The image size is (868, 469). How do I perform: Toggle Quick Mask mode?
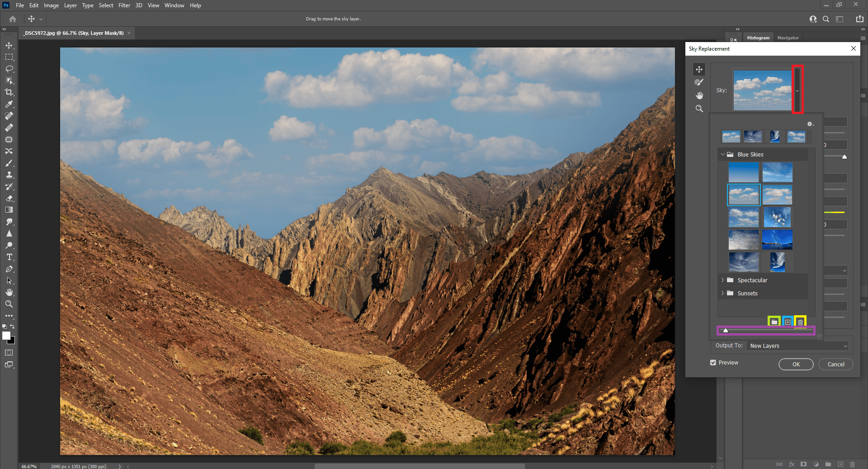tap(9, 353)
